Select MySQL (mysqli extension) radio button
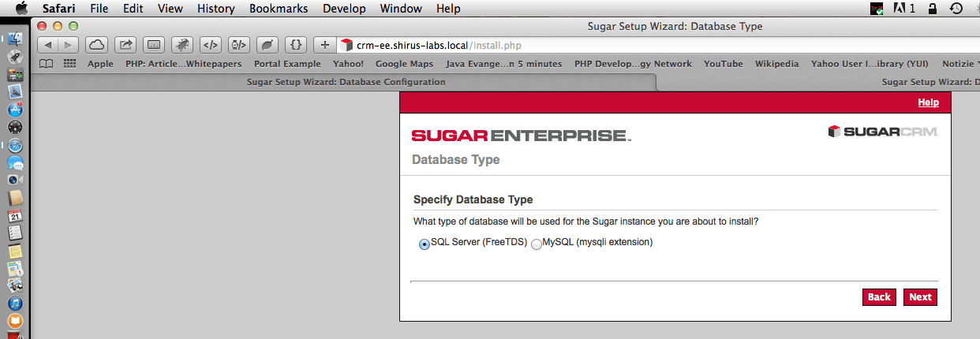Screen dimensions: 980x339 537,244
